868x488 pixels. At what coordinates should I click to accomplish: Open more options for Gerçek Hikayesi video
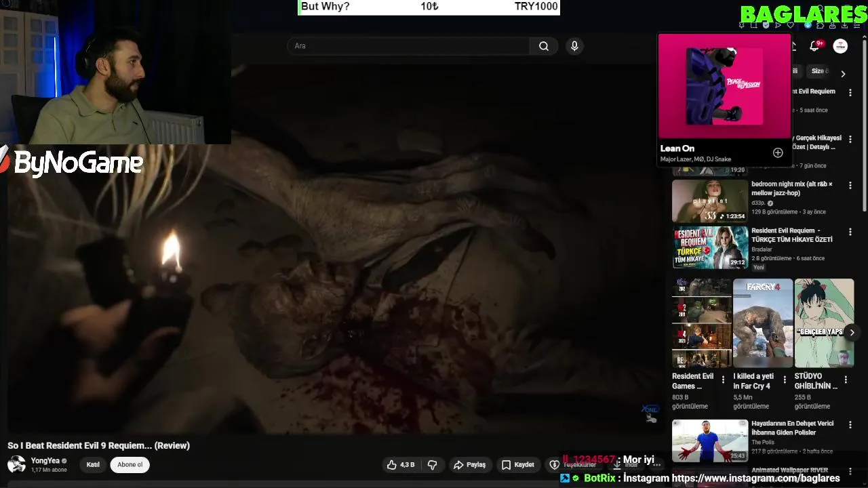coord(850,140)
